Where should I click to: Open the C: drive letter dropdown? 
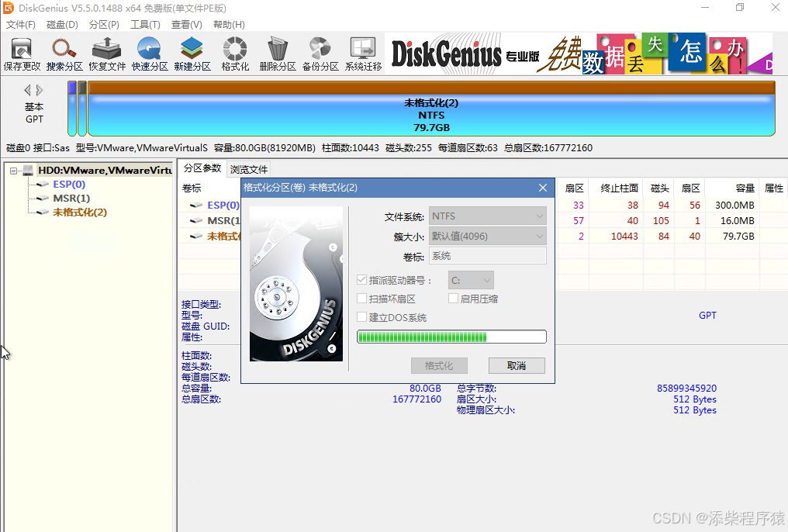471,280
